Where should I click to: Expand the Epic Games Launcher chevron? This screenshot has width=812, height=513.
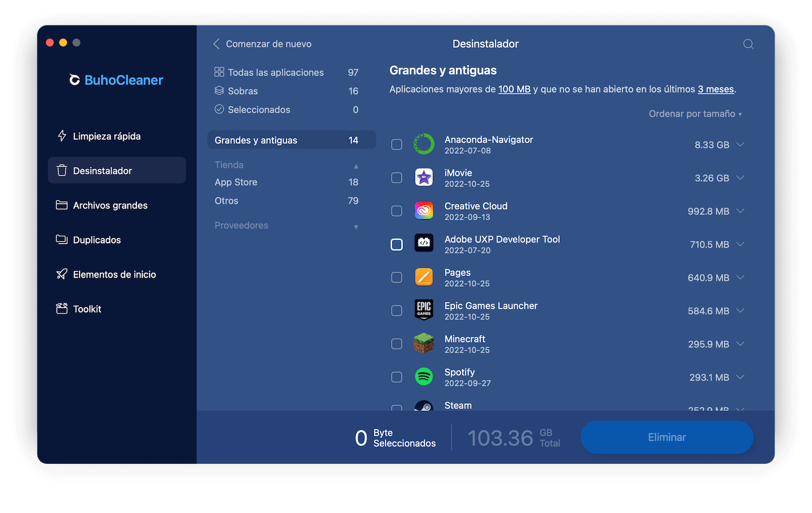click(x=740, y=311)
